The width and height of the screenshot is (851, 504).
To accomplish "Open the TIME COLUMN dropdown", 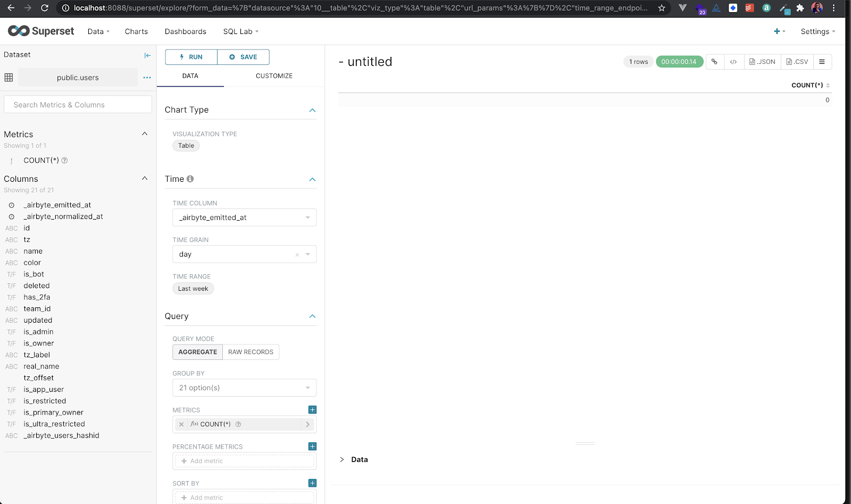I will (244, 217).
